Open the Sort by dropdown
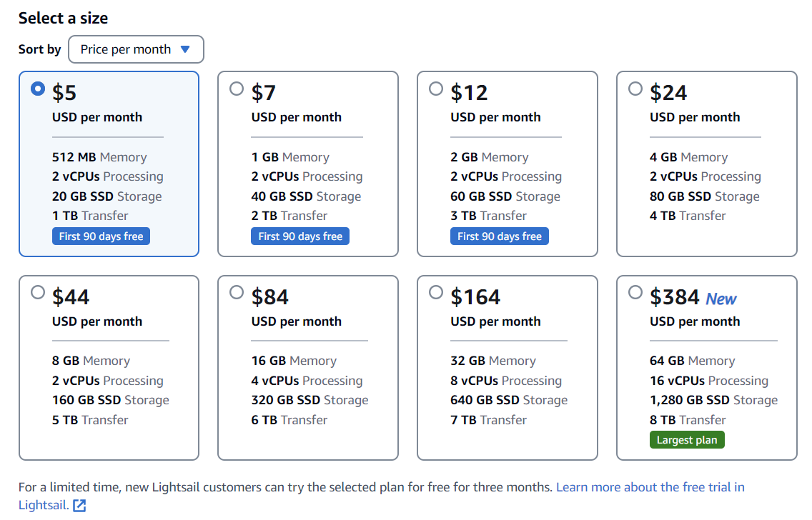The width and height of the screenshot is (812, 520). click(136, 49)
